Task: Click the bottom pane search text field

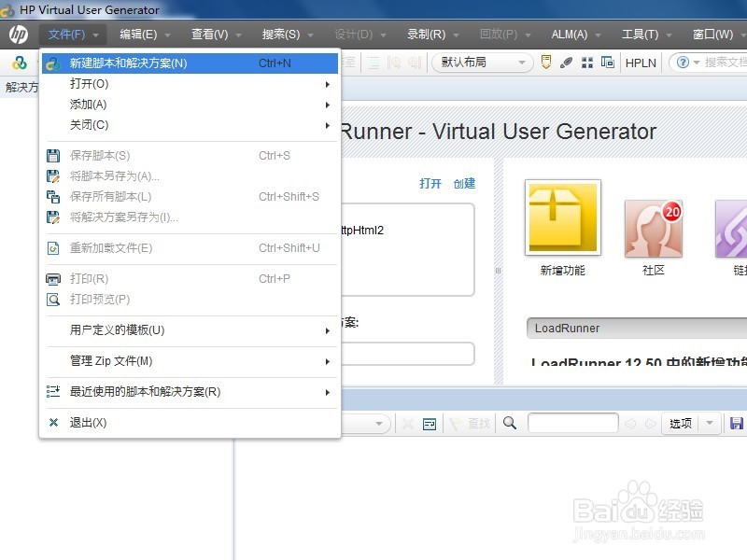Action: [x=573, y=423]
